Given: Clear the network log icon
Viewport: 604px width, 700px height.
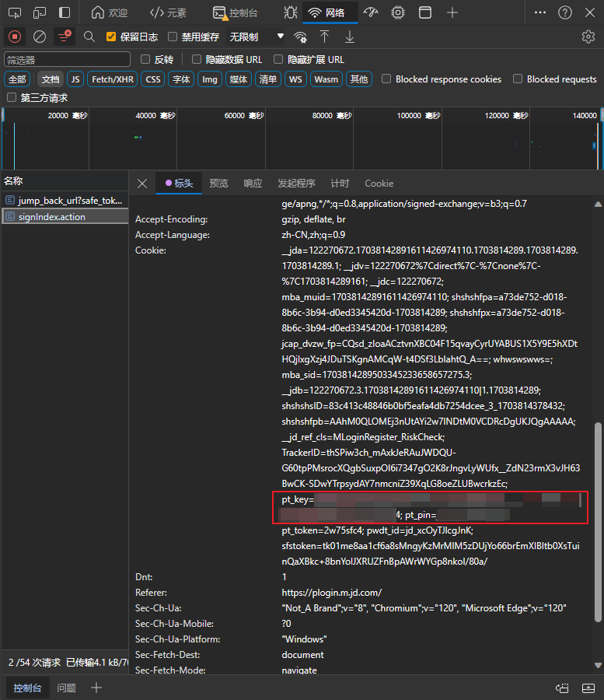Looking at the screenshot, I should point(40,37).
